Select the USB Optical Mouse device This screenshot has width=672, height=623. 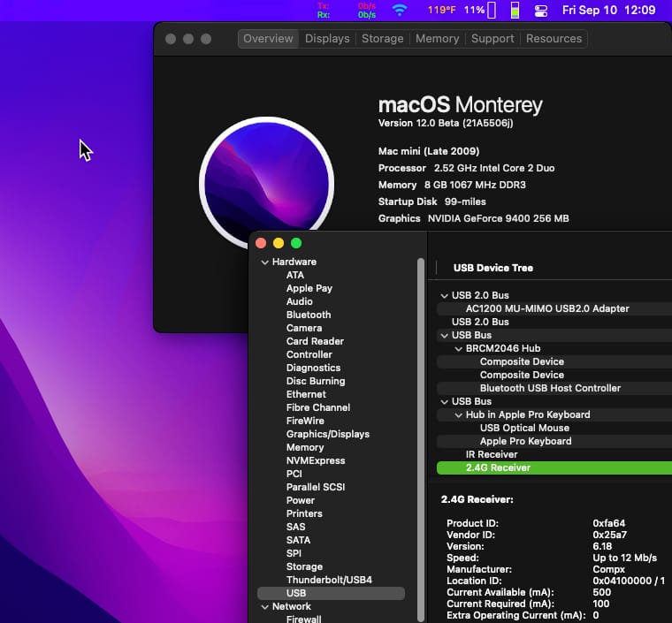pyautogui.click(x=524, y=428)
